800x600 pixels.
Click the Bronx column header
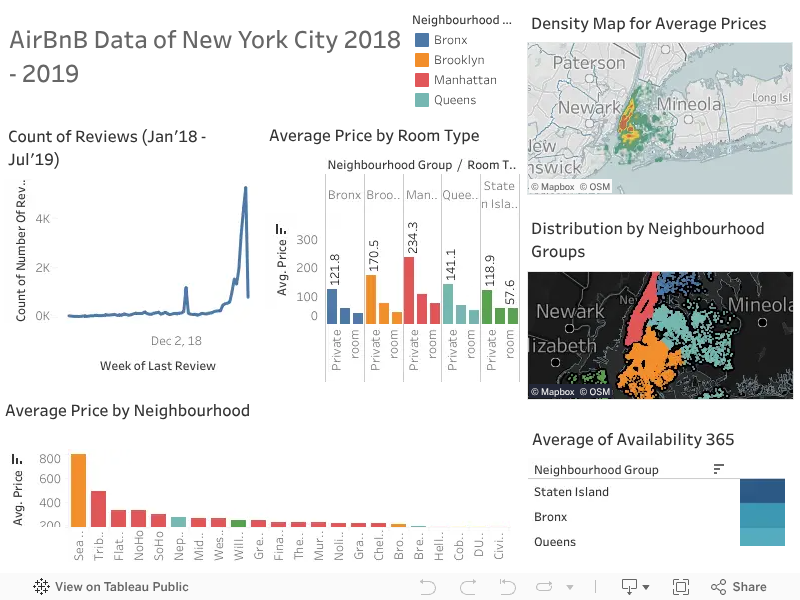pyautogui.click(x=344, y=195)
